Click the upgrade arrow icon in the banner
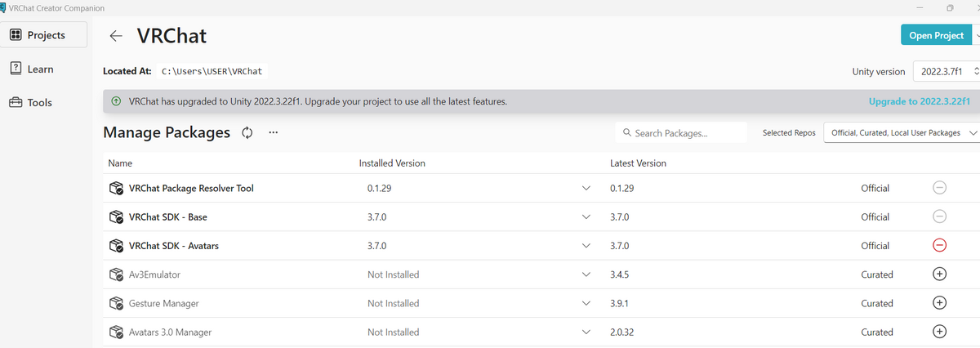The height and width of the screenshot is (348, 980). point(116,102)
